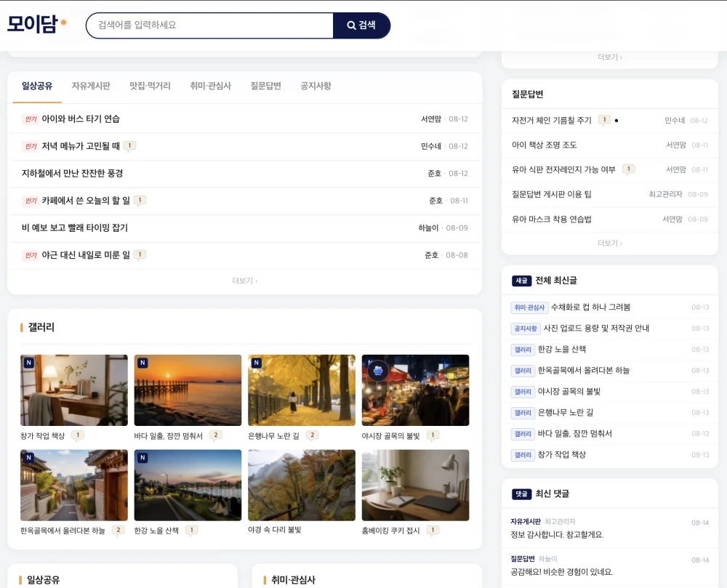Screen dimensions: 727x588
Task: Open the 한강 노을 산책 gallery photo
Action: (x=188, y=485)
